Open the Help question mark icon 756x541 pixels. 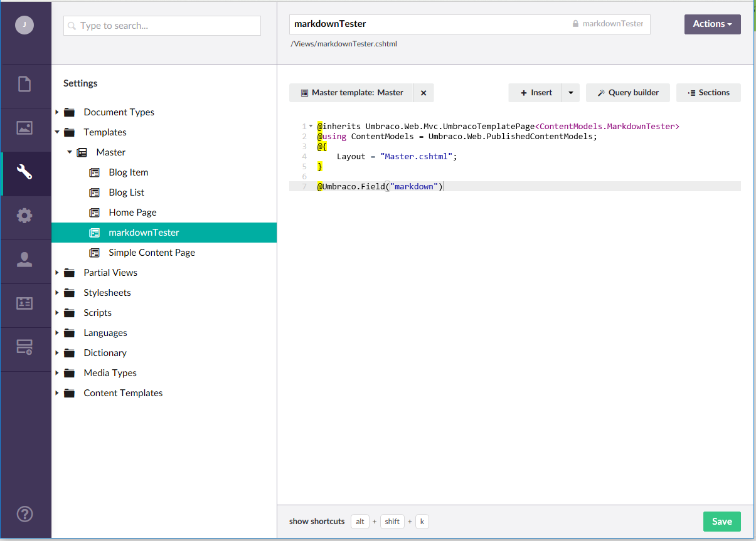point(24,514)
